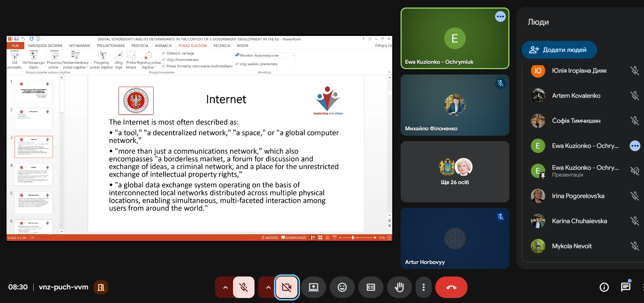The height and width of the screenshot is (303, 644).
Task: Click the undo arrow in PowerPoint quick access
Action: pos(23,39)
